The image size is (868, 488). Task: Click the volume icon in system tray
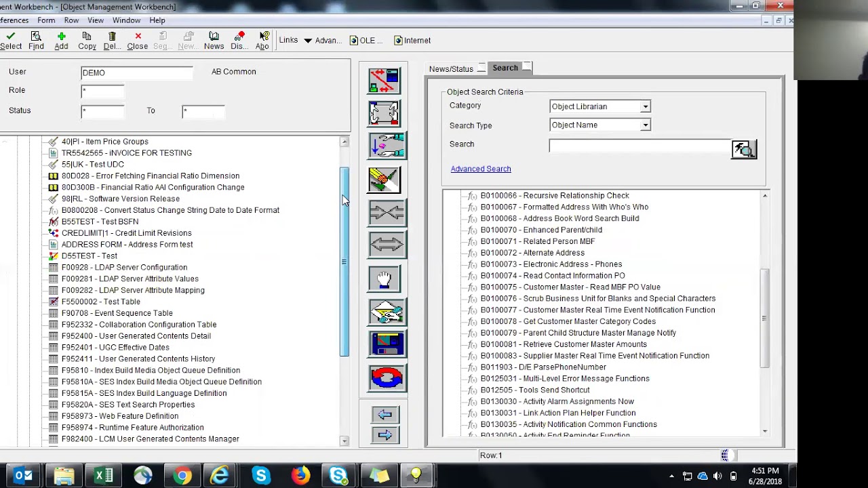click(x=717, y=476)
